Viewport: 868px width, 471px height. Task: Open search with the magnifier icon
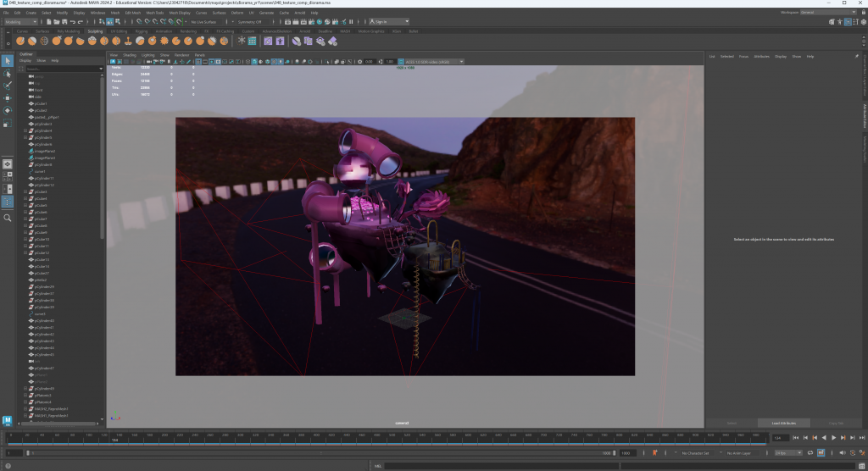click(7, 218)
